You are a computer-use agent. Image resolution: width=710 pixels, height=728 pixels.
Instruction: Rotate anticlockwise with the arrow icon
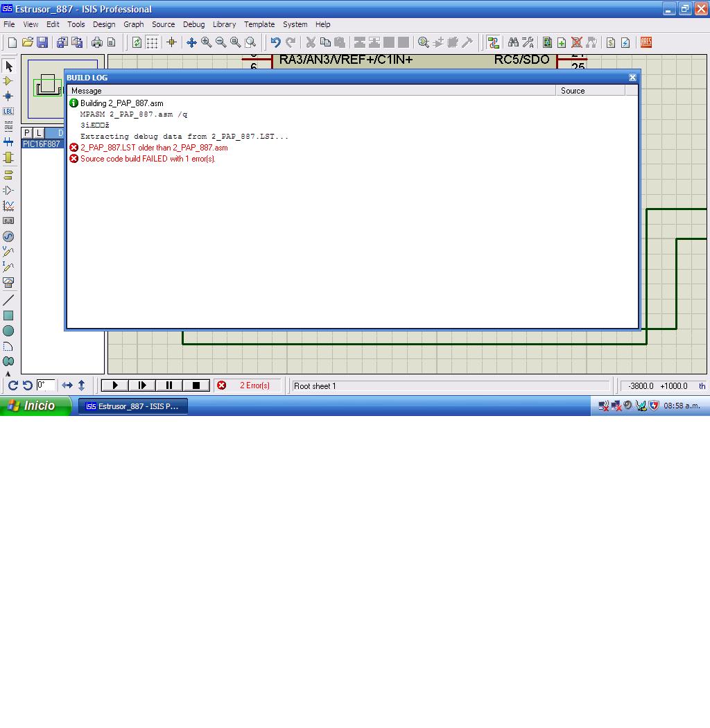click(x=28, y=385)
